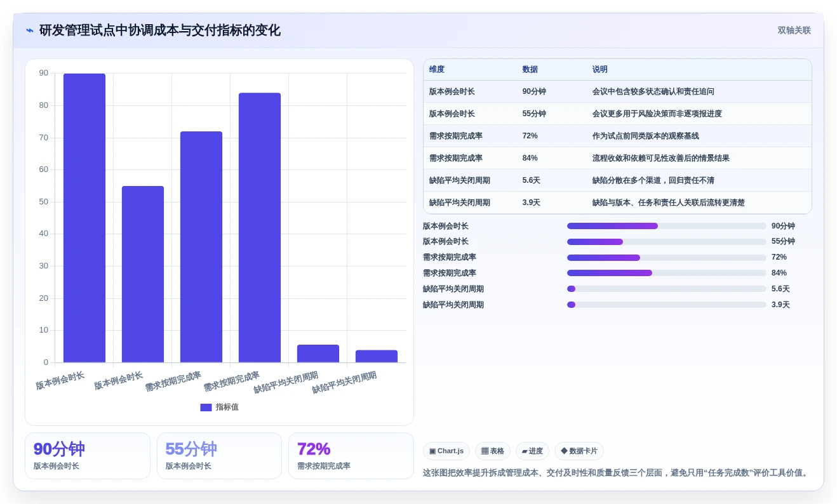
Task: Click table cell 缺陷与版本、任务和责任人关联后流转更清楚
Action: click(x=669, y=202)
